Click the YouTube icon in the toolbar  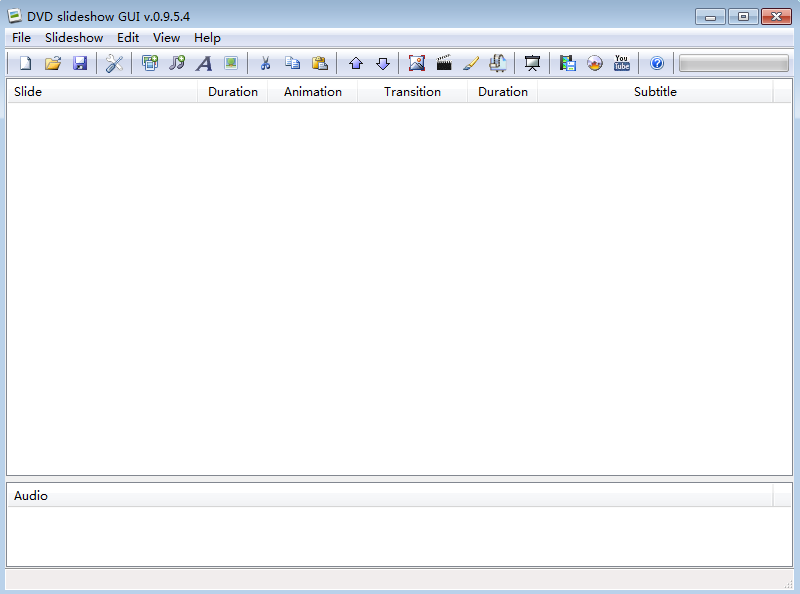pyautogui.click(x=622, y=63)
